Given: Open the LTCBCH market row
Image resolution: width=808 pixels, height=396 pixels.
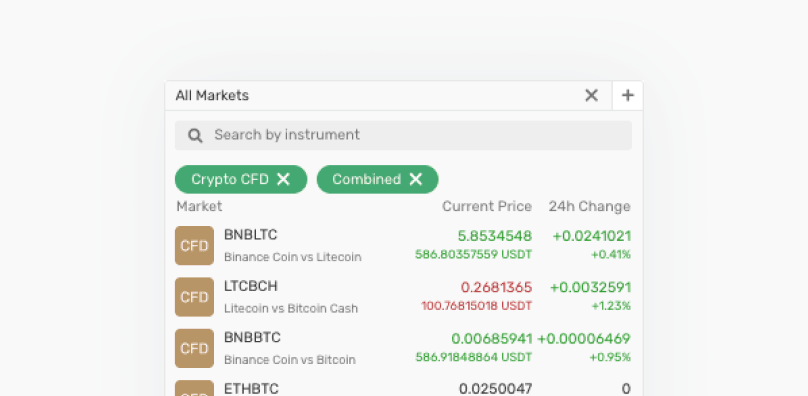Looking at the screenshot, I should pos(403,297).
